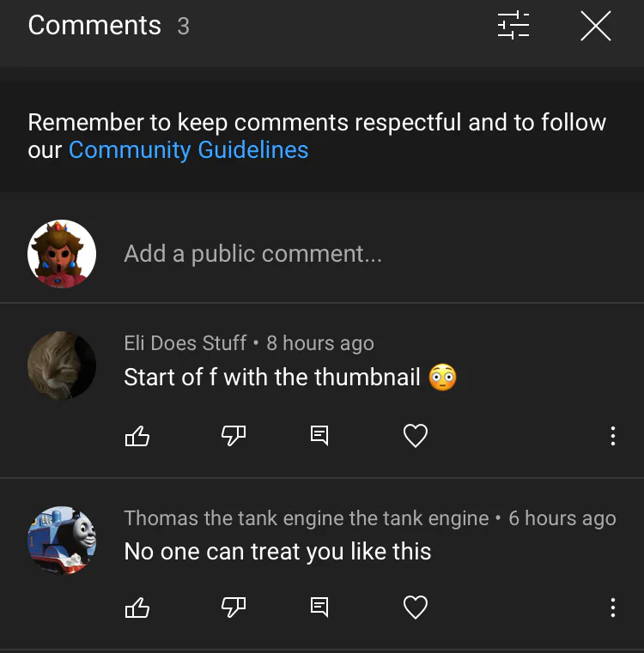Click the Add a public comment field
This screenshot has width=644, height=653.
point(252,254)
